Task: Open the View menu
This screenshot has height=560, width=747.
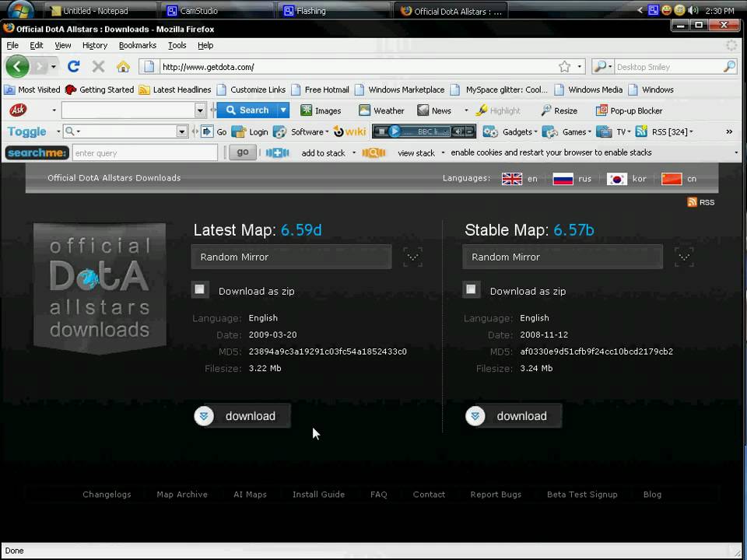Action: click(x=63, y=45)
